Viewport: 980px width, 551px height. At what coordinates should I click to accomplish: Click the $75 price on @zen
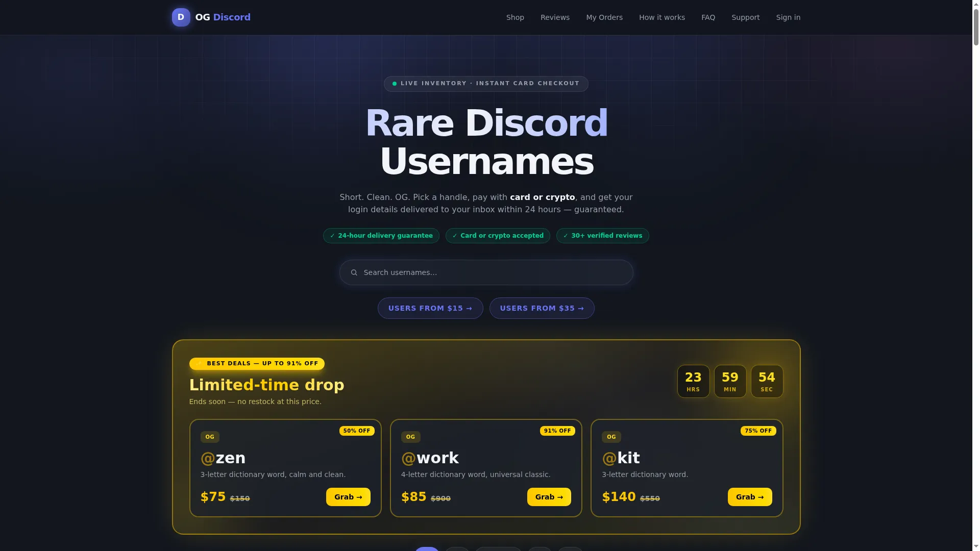point(213,497)
